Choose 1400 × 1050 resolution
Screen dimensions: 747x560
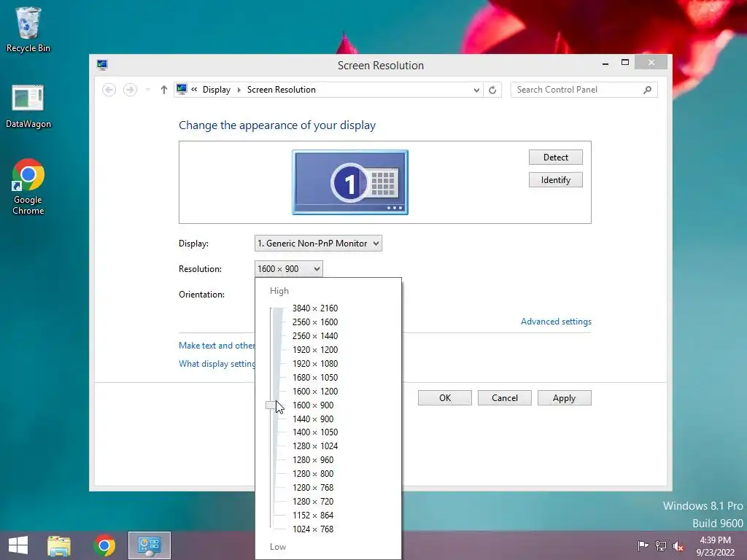[x=315, y=432]
